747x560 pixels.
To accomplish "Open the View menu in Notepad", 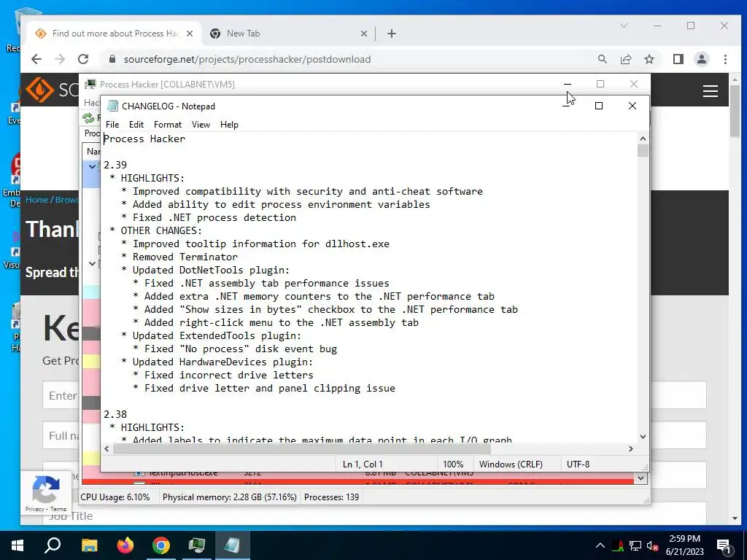I will (201, 124).
